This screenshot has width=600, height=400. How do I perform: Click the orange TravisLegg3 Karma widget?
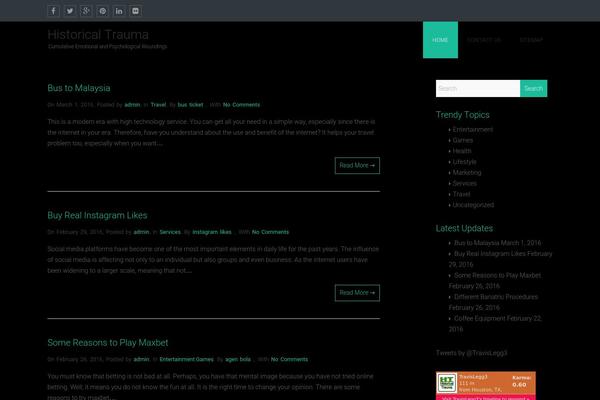point(486,383)
